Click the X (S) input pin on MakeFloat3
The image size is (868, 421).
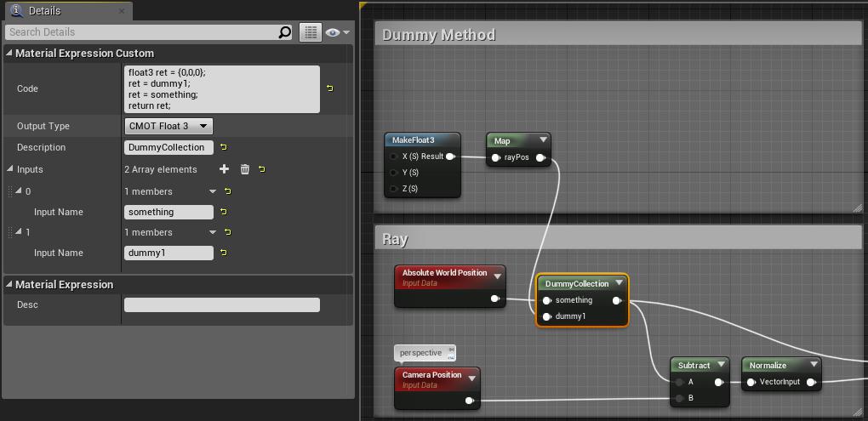coord(393,156)
